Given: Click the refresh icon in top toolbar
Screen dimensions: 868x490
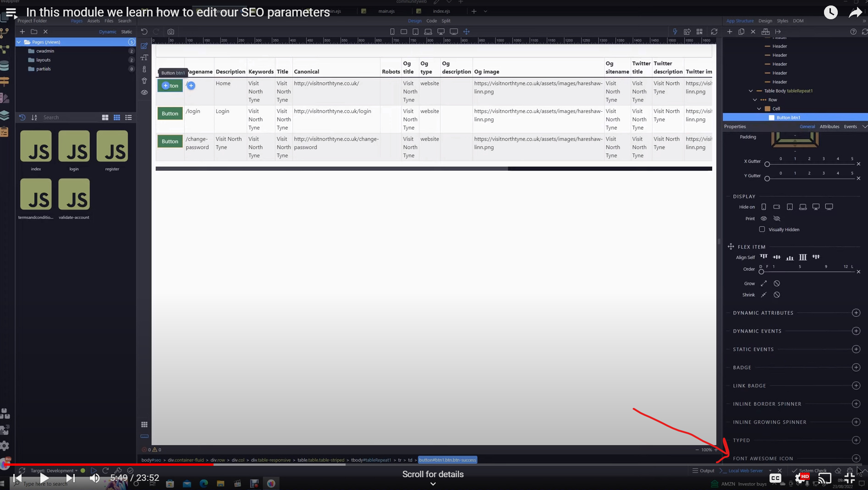Looking at the screenshot, I should (714, 32).
